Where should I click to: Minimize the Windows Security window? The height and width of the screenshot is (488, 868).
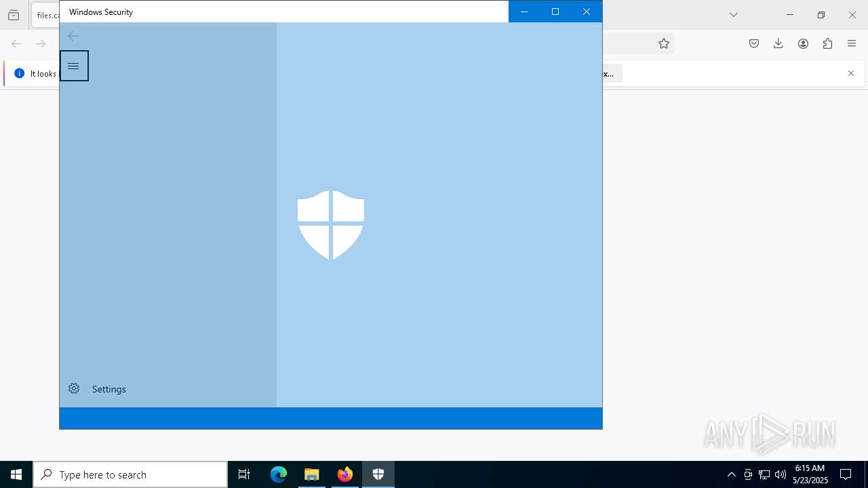[x=524, y=12]
